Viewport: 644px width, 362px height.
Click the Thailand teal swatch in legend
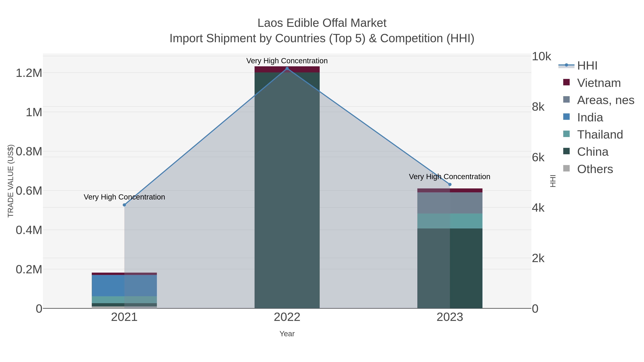[x=566, y=134]
